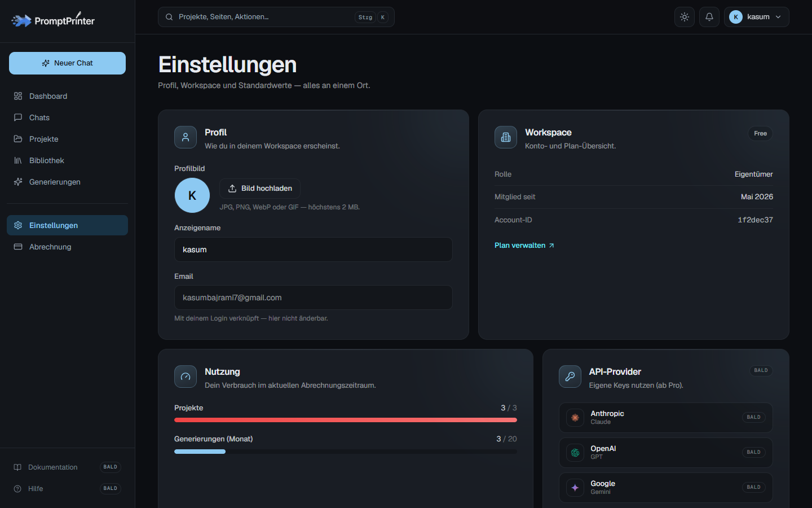This screenshot has height=508, width=812.
Task: Select Einstellungen in the sidebar
Action: tap(67, 225)
